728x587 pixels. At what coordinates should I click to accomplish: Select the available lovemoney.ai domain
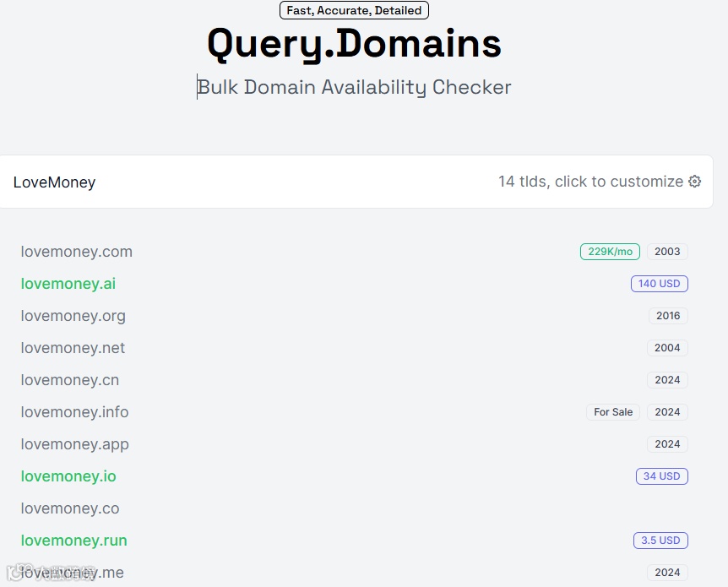(x=68, y=284)
